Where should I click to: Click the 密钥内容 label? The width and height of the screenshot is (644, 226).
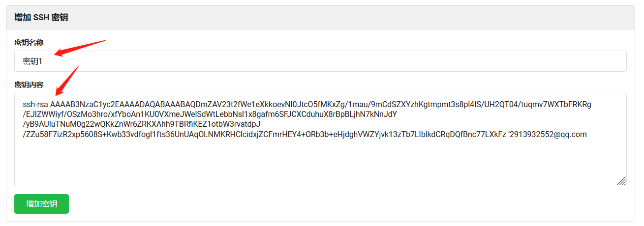tap(29, 85)
